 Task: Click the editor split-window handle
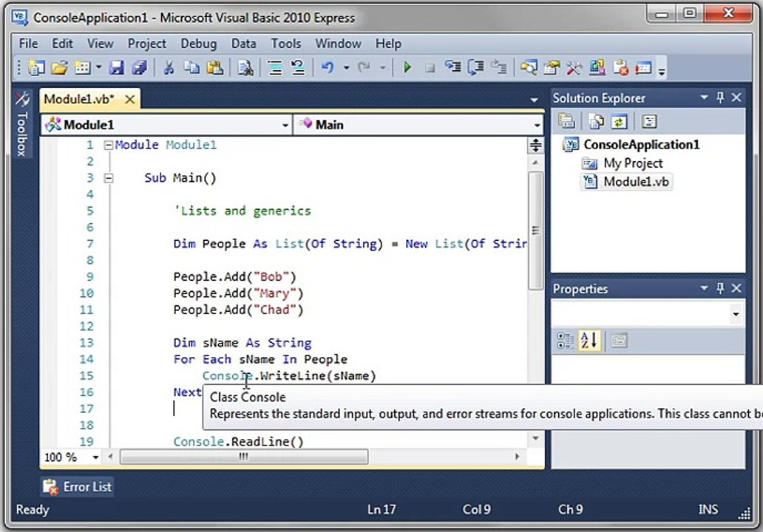536,146
